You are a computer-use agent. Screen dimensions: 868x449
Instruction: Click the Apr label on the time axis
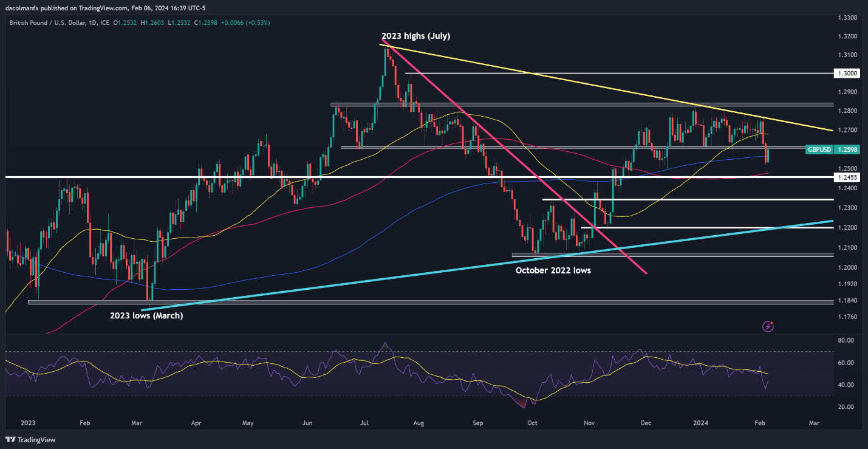coord(196,422)
